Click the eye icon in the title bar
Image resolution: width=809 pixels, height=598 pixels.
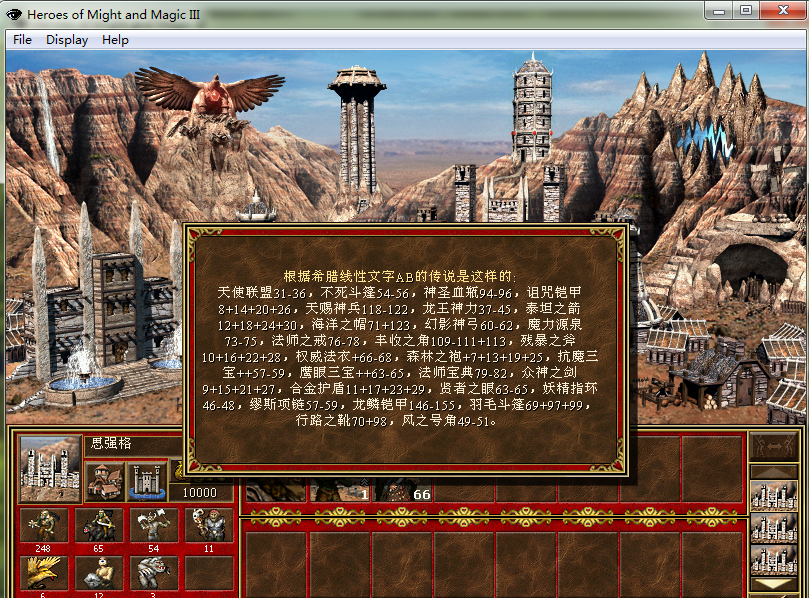tap(14, 14)
